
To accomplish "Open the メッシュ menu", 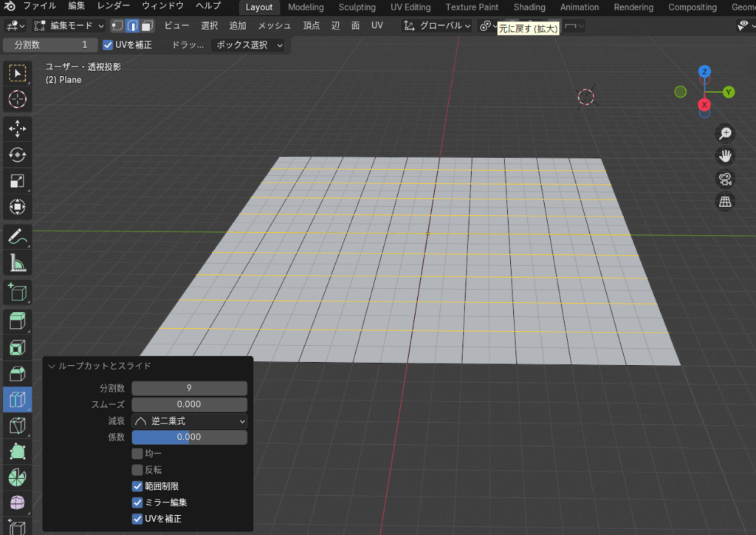I will (275, 25).
